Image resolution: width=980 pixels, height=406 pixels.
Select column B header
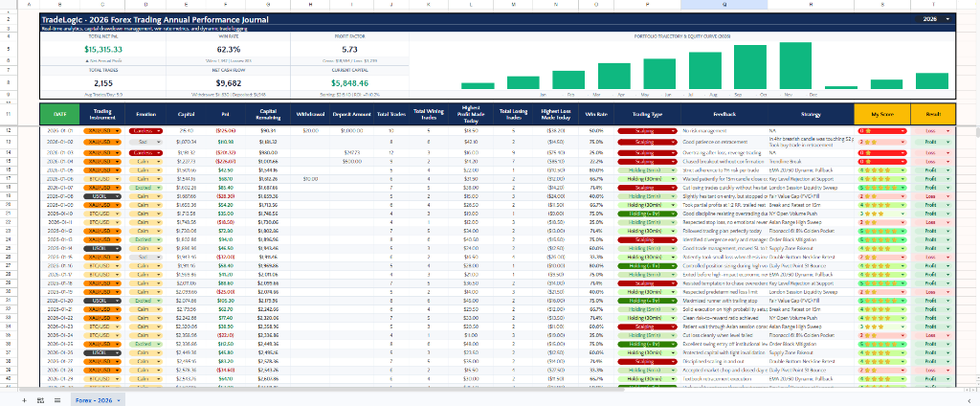[60, 5]
